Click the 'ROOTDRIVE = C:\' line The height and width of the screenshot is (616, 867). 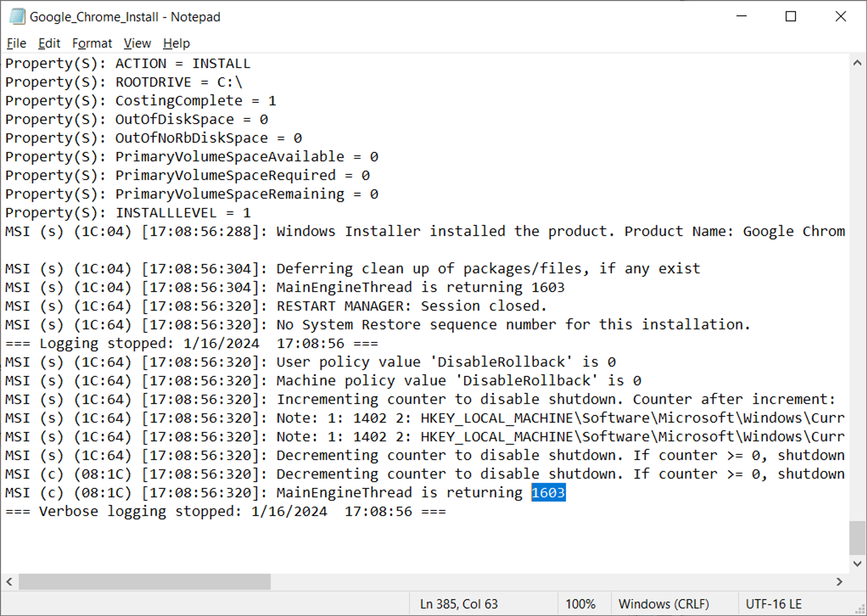[x=124, y=82]
